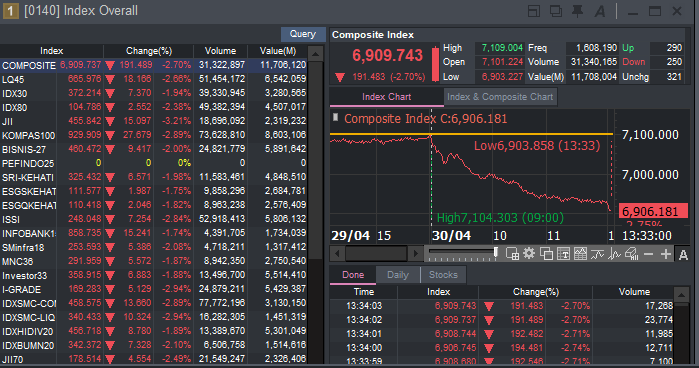Viewport: 699px width, 368px height.
Task: Select the PEFINDO25 index row
Action: point(154,163)
